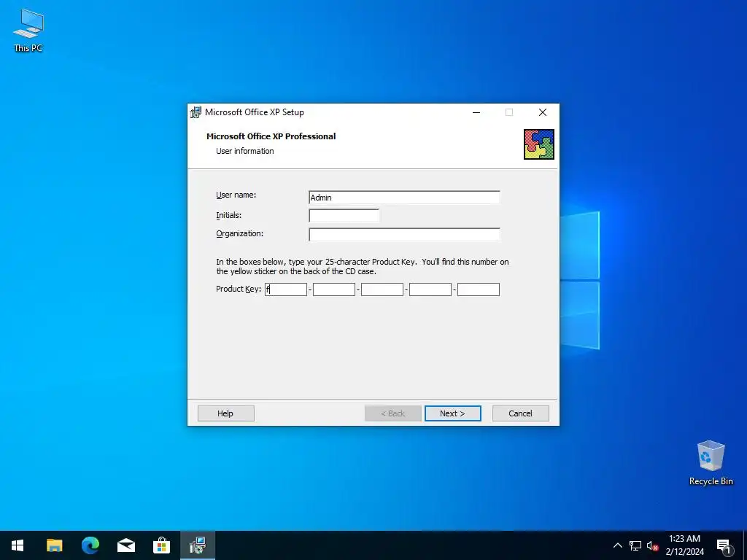The height and width of the screenshot is (560, 747).
Task: Open network status tray icon
Action: [635, 545]
